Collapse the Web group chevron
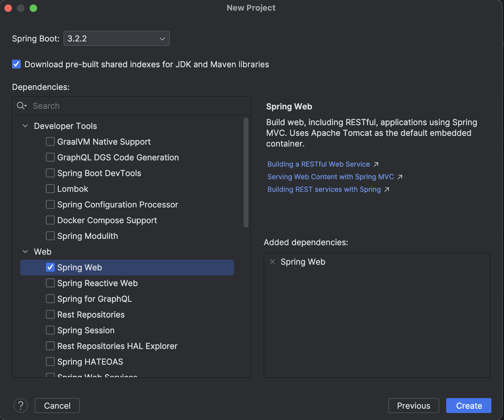 tap(25, 252)
